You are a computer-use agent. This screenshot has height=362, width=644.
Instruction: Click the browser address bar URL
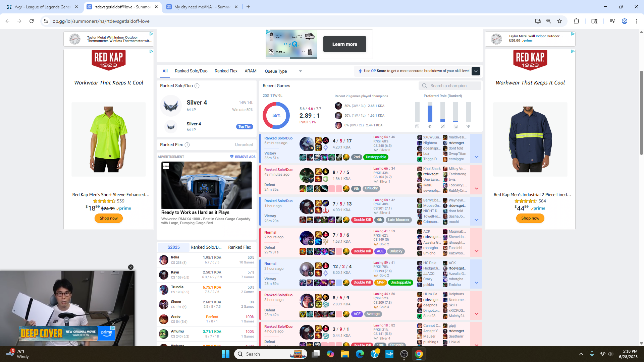(101, 21)
